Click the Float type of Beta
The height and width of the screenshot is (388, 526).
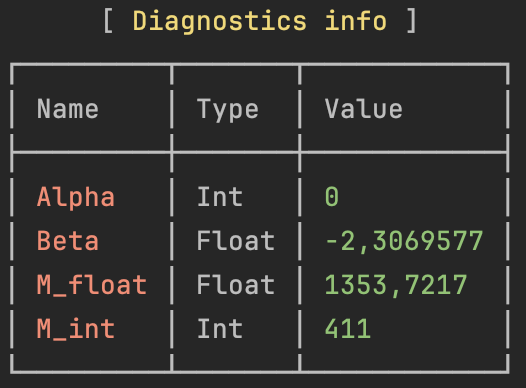click(235, 241)
